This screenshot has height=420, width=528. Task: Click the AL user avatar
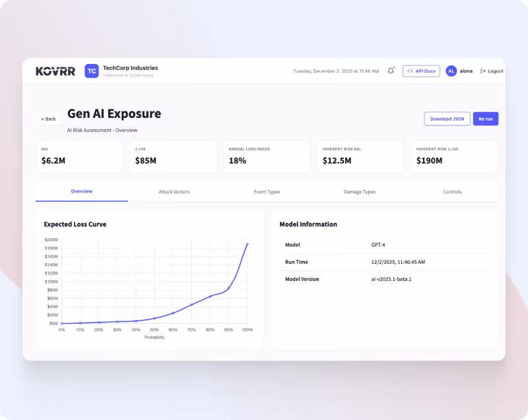[451, 71]
